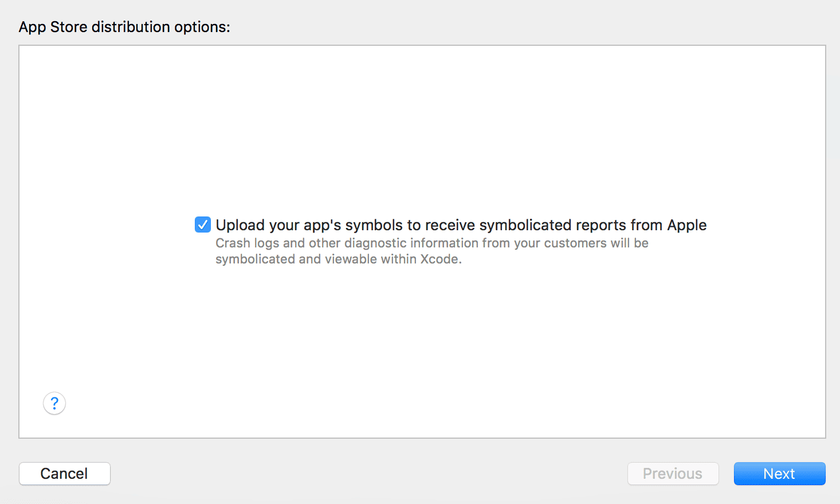The width and height of the screenshot is (840, 504).
Task: Click the grayed-out Previous button
Action: 673,474
